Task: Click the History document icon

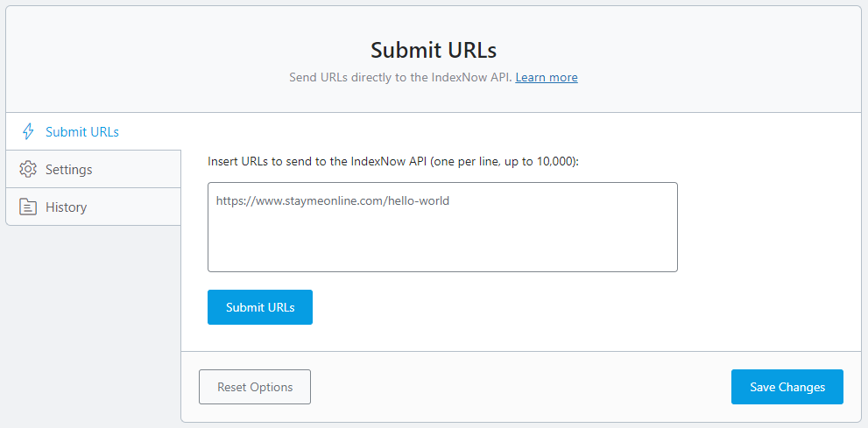Action: tap(28, 207)
